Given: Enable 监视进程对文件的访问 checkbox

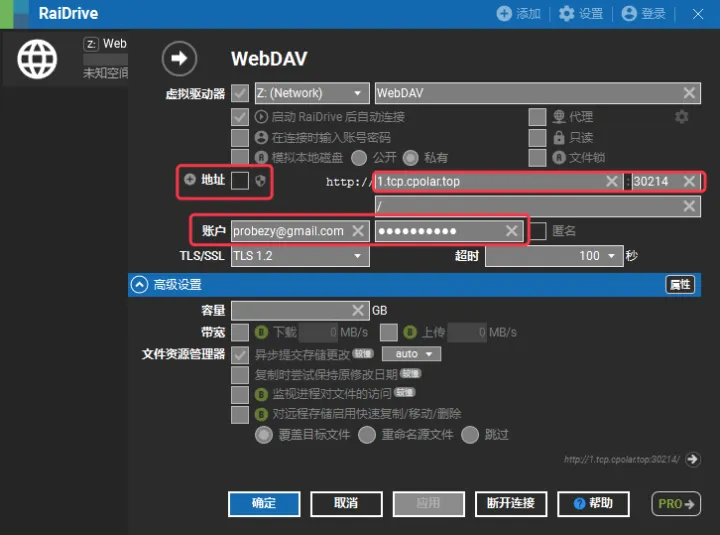Looking at the screenshot, I should click(240, 394).
